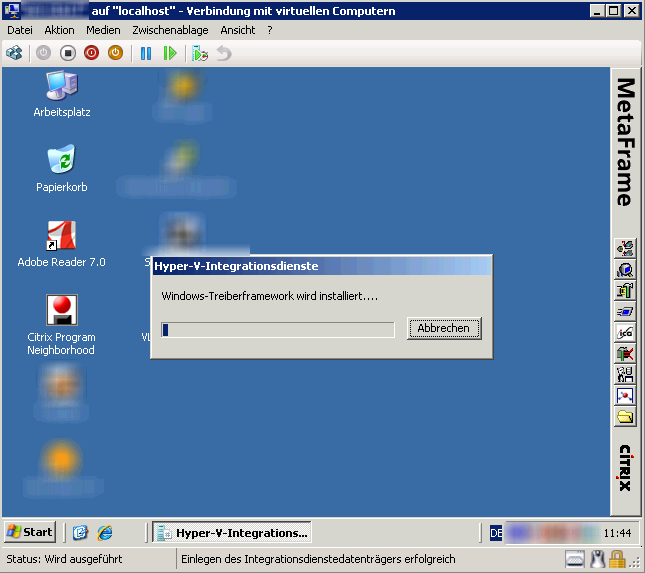Screen dimensions: 645x573
Task: Open the ? help menu
Action: tap(270, 30)
